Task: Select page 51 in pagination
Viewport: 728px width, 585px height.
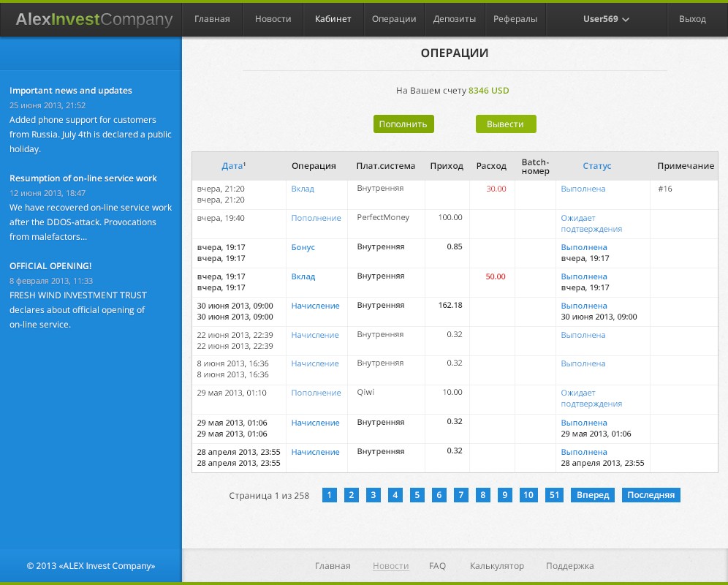Action: click(x=553, y=494)
